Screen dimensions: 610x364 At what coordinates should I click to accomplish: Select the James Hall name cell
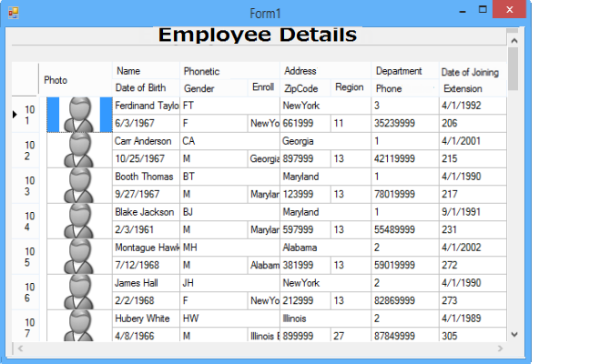(146, 283)
